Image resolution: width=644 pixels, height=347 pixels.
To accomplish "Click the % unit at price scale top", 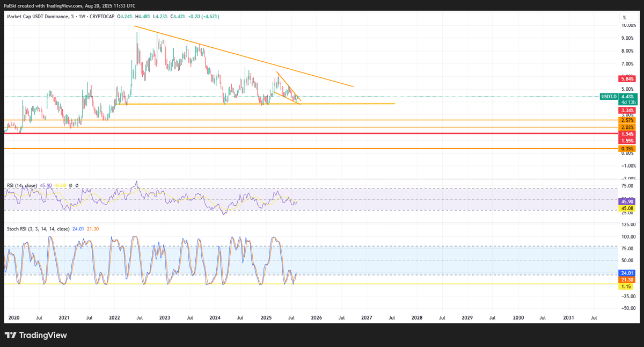I will pyautogui.click(x=624, y=18).
